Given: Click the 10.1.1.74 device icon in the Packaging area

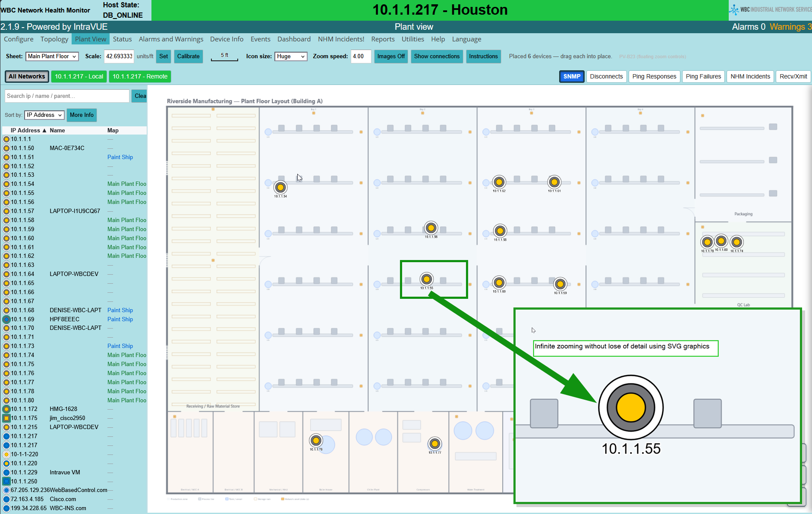Looking at the screenshot, I should pos(737,242).
